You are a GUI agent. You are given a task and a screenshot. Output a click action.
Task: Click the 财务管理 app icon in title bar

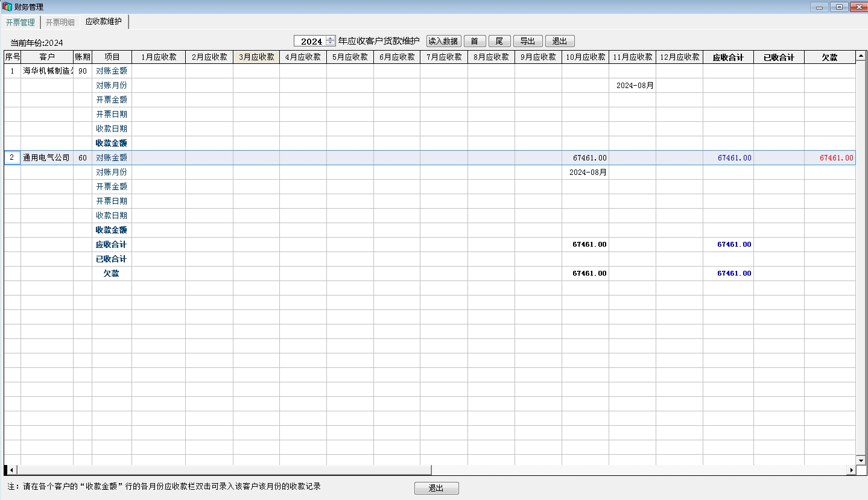click(7, 7)
